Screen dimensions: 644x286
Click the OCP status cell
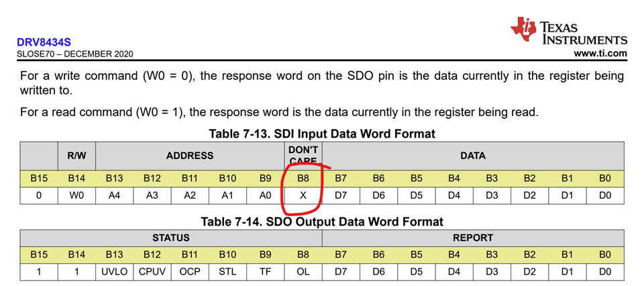pos(190,272)
